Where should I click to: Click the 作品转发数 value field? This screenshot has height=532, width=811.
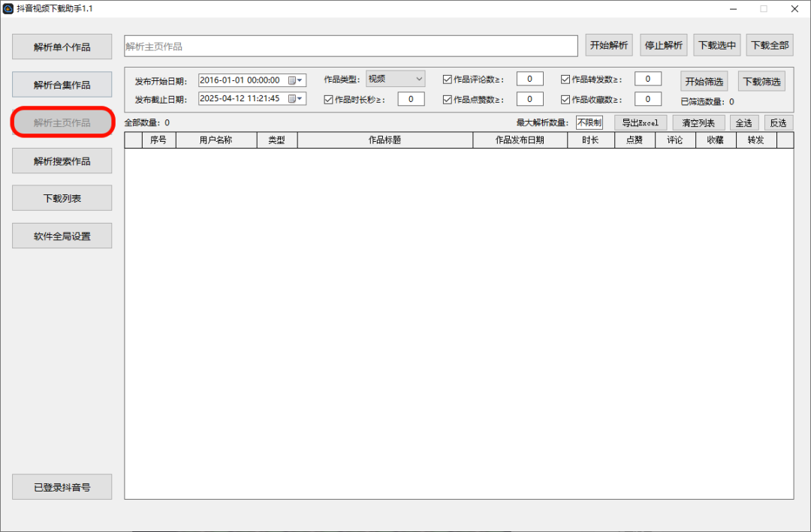(x=647, y=79)
